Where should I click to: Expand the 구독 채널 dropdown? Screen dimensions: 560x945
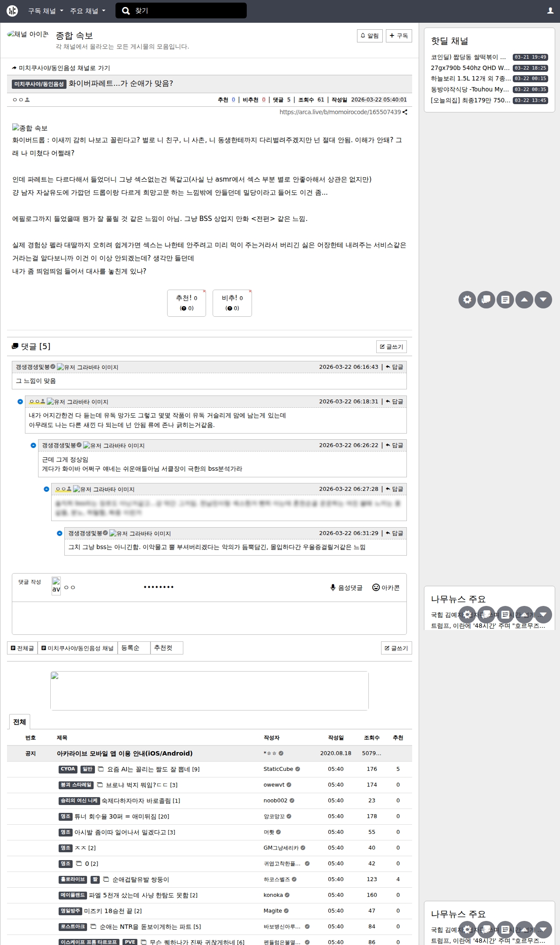click(45, 11)
